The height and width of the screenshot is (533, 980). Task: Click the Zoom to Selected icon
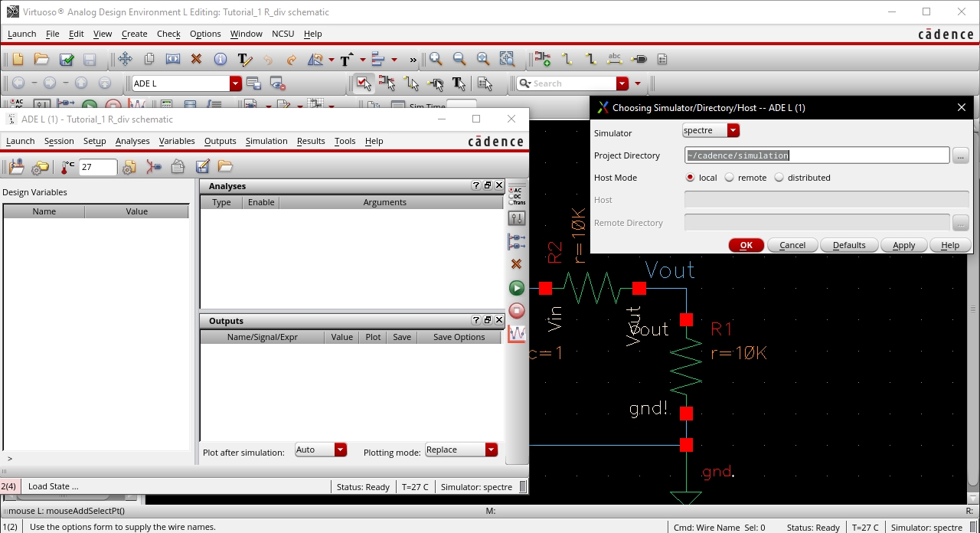507,59
